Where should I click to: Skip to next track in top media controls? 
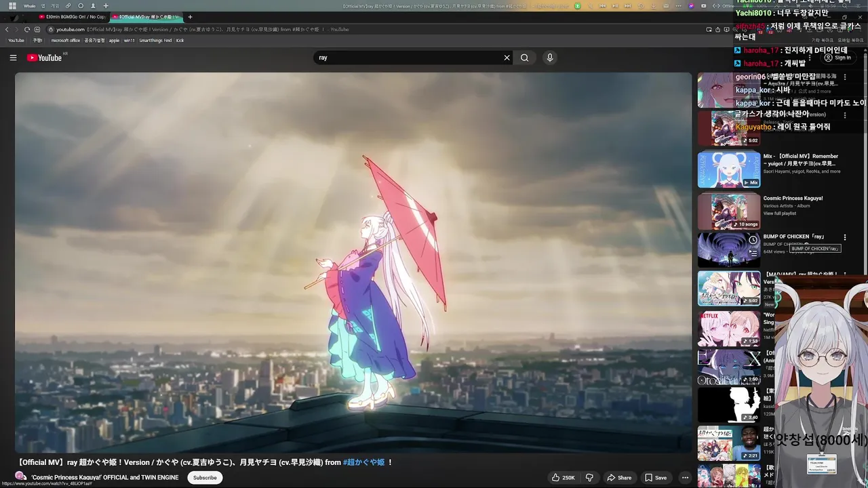[628, 6]
